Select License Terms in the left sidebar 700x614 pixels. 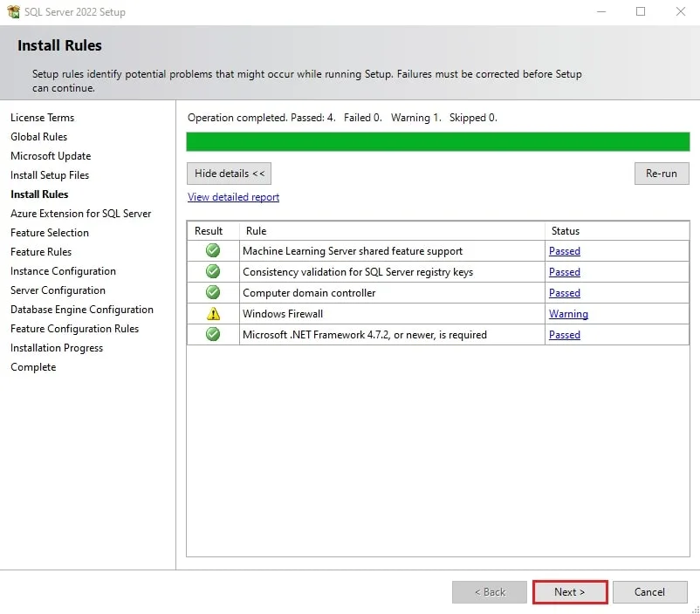pyautogui.click(x=42, y=117)
